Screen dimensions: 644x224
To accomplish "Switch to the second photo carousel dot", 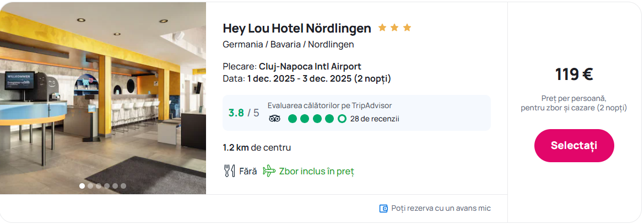I will tap(90, 186).
